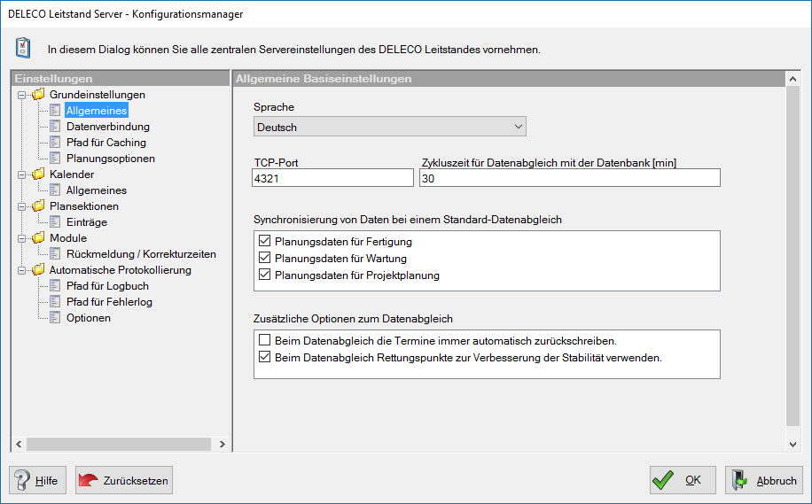812x504 pixels.
Task: Click settings panel scroll up arrow
Action: pyautogui.click(x=792, y=79)
